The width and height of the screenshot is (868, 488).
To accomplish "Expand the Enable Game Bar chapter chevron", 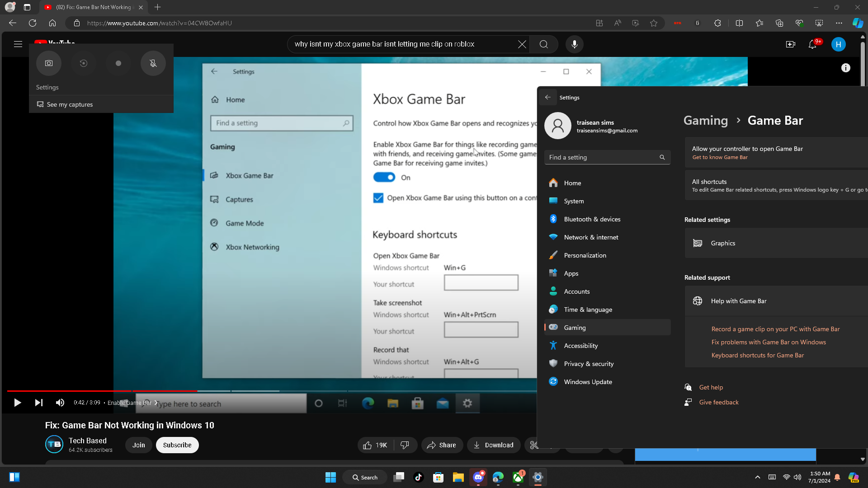I will [156, 403].
